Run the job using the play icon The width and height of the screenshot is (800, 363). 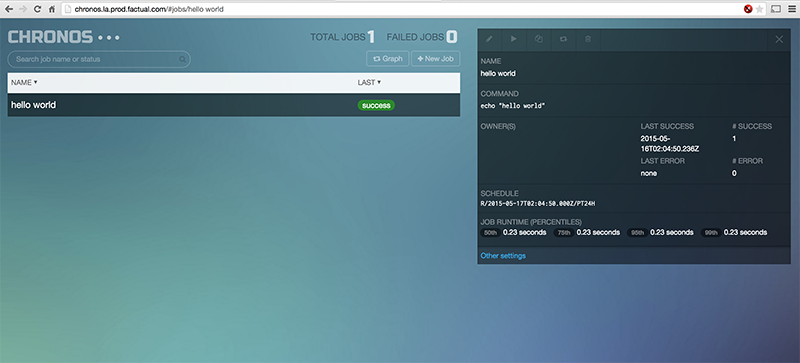514,39
